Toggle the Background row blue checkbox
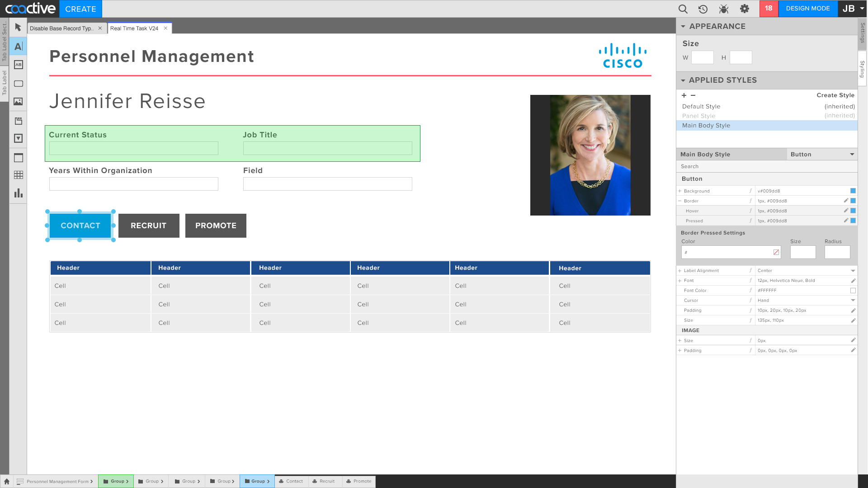 pos(853,191)
